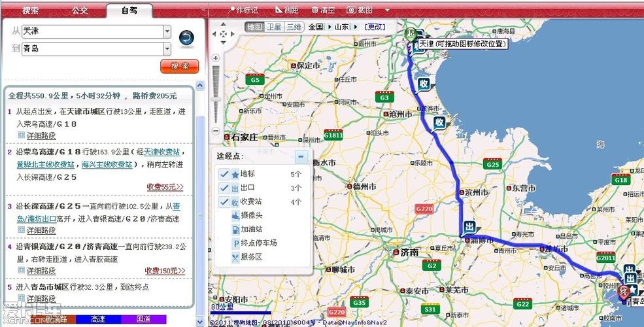Select the 测距 distance measuring tool
Image resolution: width=644 pixels, height=327 pixels.
286,10
